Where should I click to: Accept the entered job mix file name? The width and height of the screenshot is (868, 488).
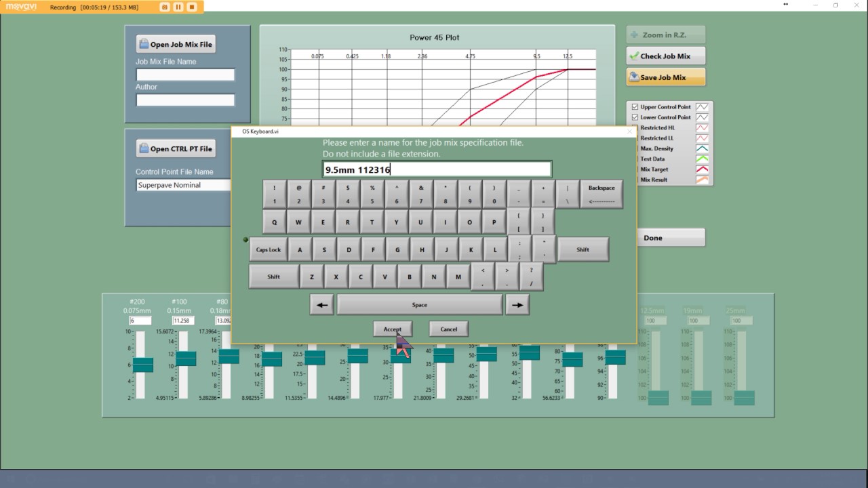tap(393, 329)
